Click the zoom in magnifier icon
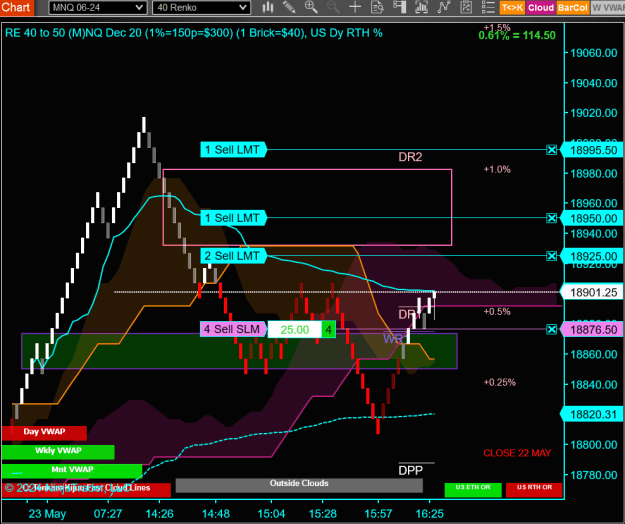This screenshot has width=625, height=524. (311, 7)
